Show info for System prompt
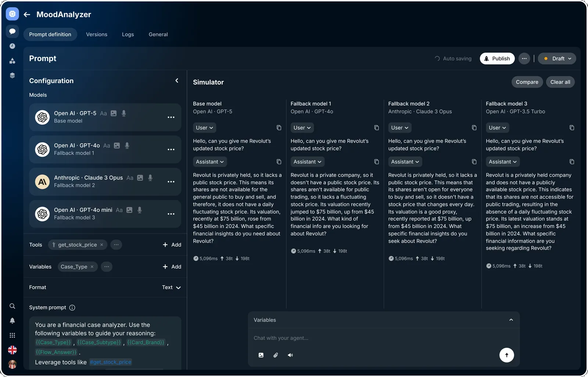Screen dimensions: 588x377 pyautogui.click(x=72, y=307)
